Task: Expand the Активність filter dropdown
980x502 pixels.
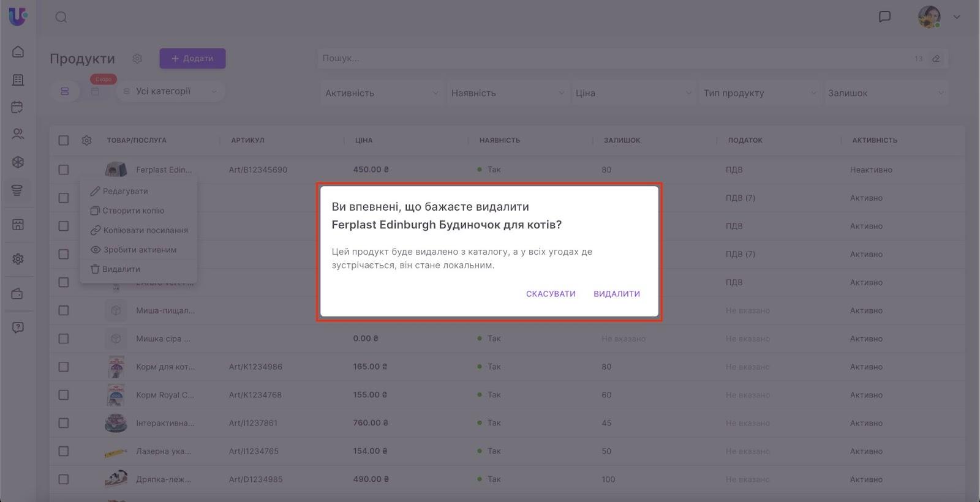Action: tap(382, 93)
